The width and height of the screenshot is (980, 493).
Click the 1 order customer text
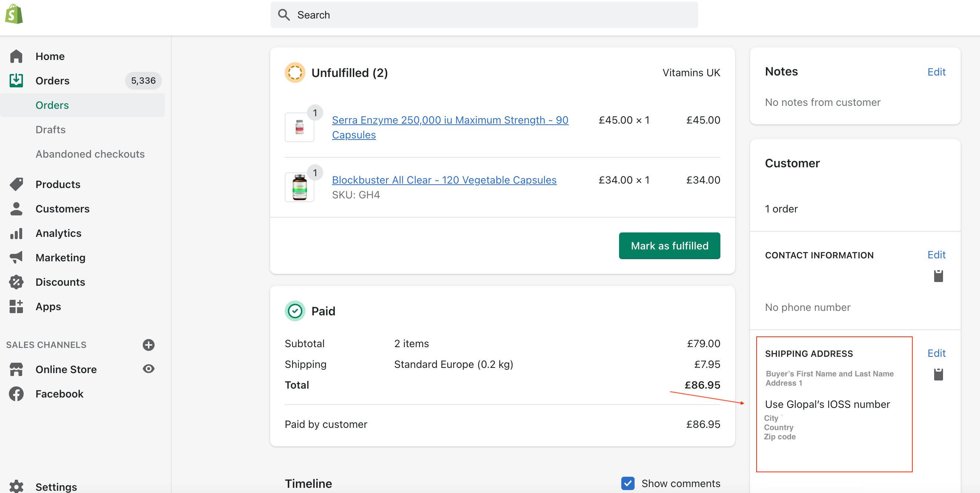pos(781,209)
